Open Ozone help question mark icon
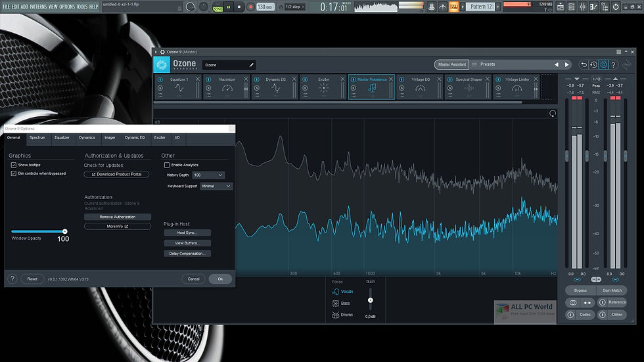Screen dimensions: 644x362 pos(614,64)
